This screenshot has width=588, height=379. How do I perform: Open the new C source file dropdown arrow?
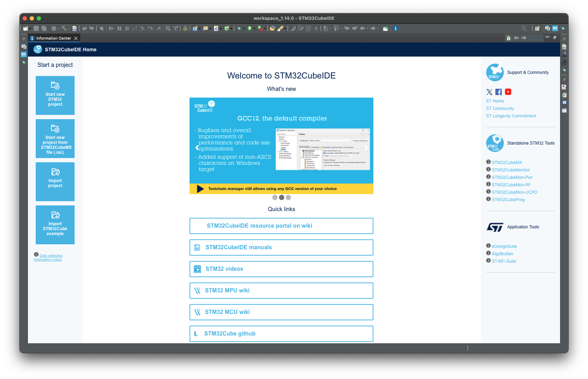[221, 29]
